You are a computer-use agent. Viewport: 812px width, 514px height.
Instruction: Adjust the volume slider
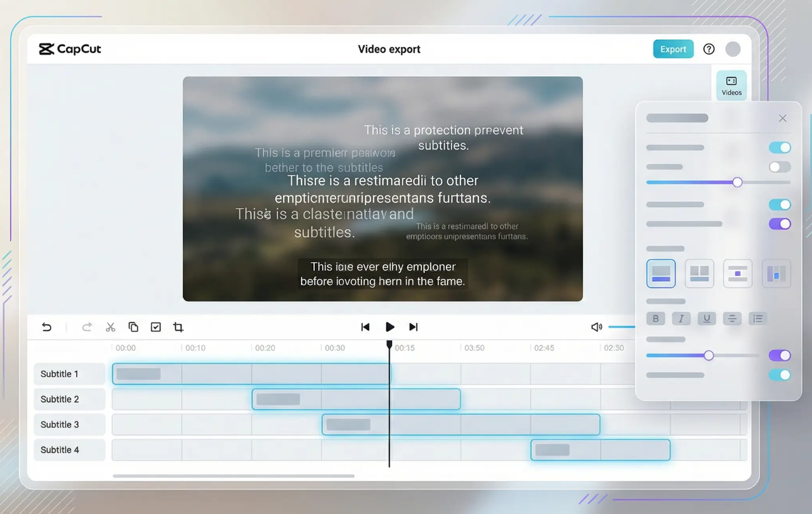click(x=622, y=327)
